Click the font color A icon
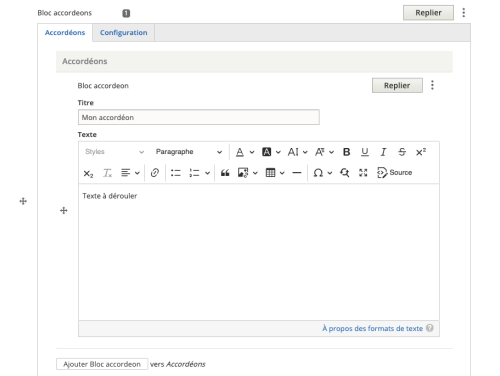Viewport: 500px width, 376px height. [240, 152]
